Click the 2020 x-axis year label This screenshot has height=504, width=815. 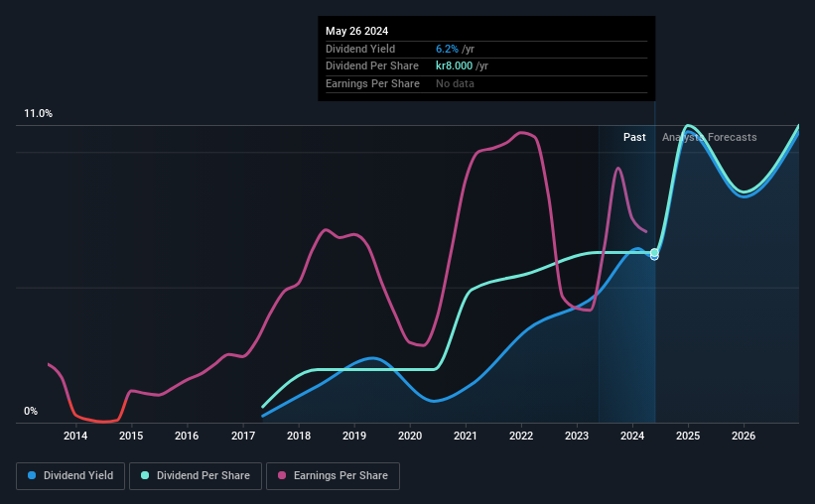tap(410, 436)
